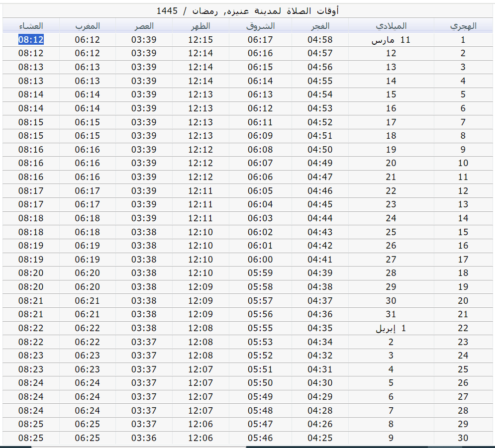The image size is (495, 448).
Task: Click the Fajr time 04:25
Action: click(320, 438)
